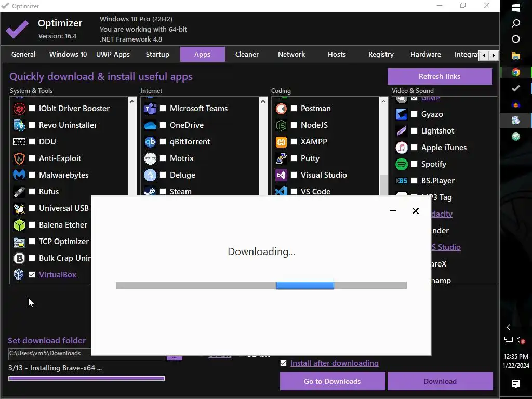Click the Coding list scrollbar thumb
Screen dimensions: 532x399
pos(384,185)
